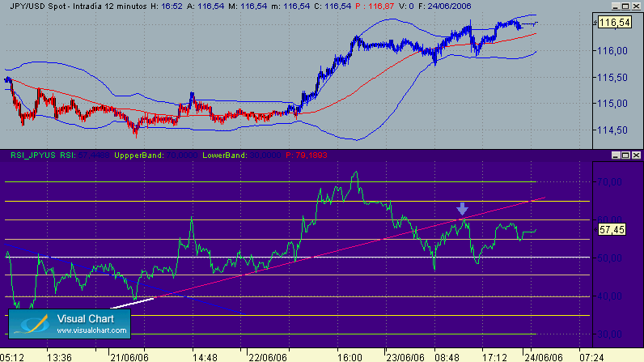Click the 'M: 116,54' high value
Image resolution: width=644 pixels, height=362 pixels.
(248, 6)
